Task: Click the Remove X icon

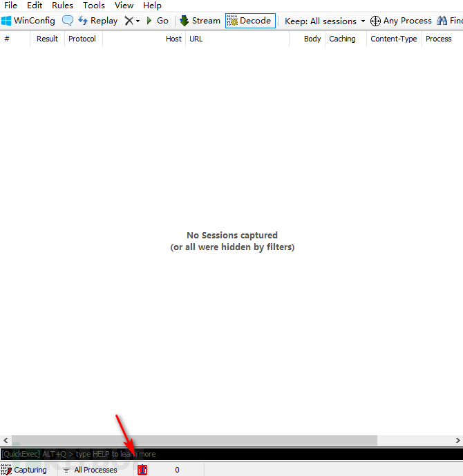Action: tap(129, 21)
